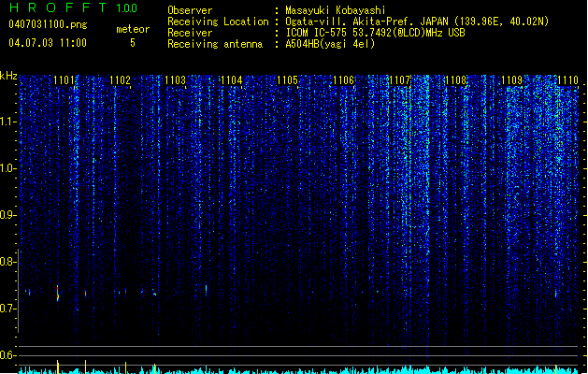Click the 0.7 kHz axis label
The width and height of the screenshot is (588, 374).
click(x=8, y=309)
